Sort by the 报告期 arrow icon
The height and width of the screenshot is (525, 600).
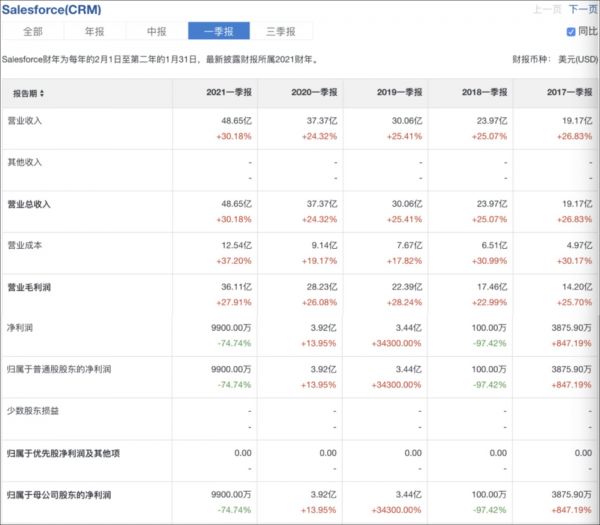pyautogui.click(x=43, y=93)
